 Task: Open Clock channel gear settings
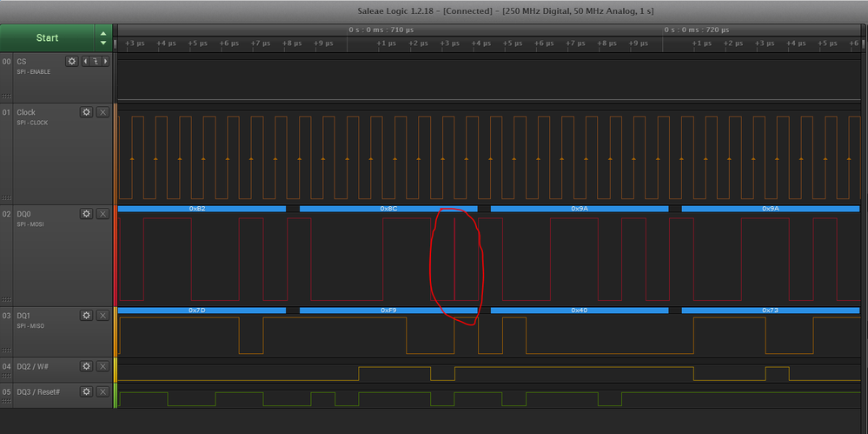[x=86, y=112]
